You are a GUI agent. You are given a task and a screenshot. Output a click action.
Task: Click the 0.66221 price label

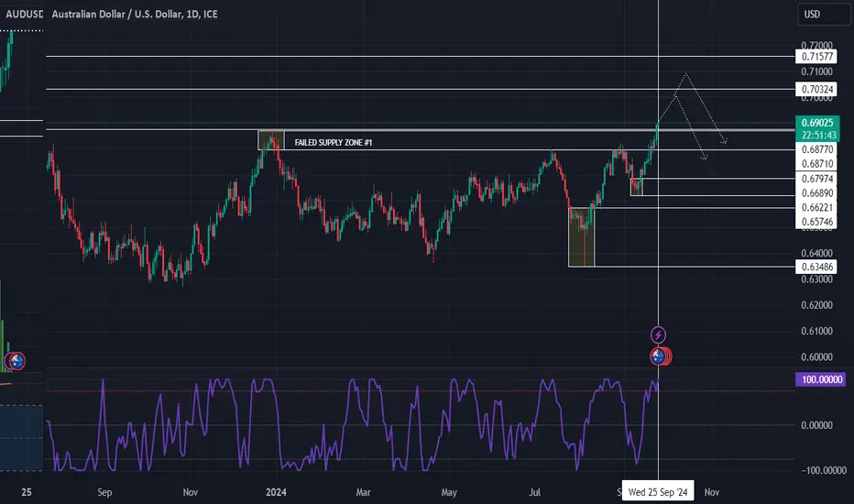point(816,208)
